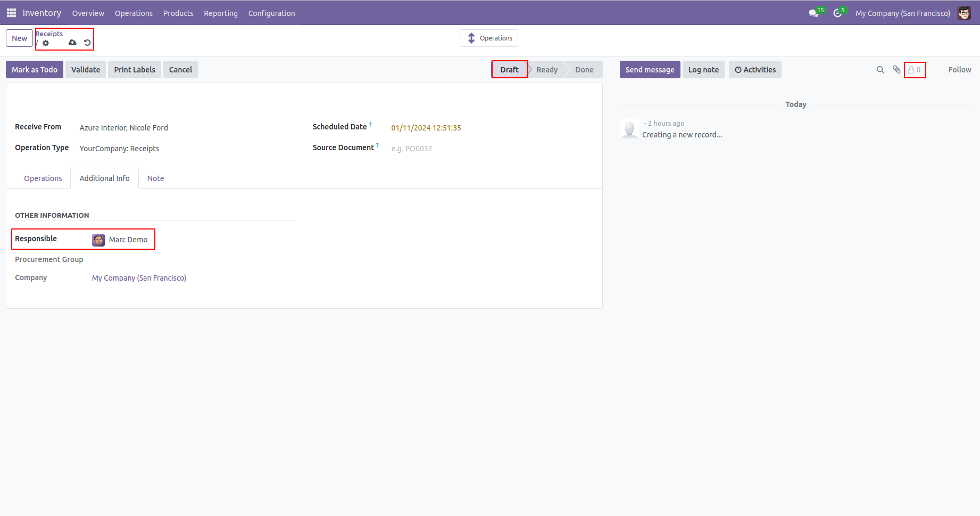Image resolution: width=980 pixels, height=516 pixels.
Task: Open the apps grid menu icon
Action: pos(11,13)
